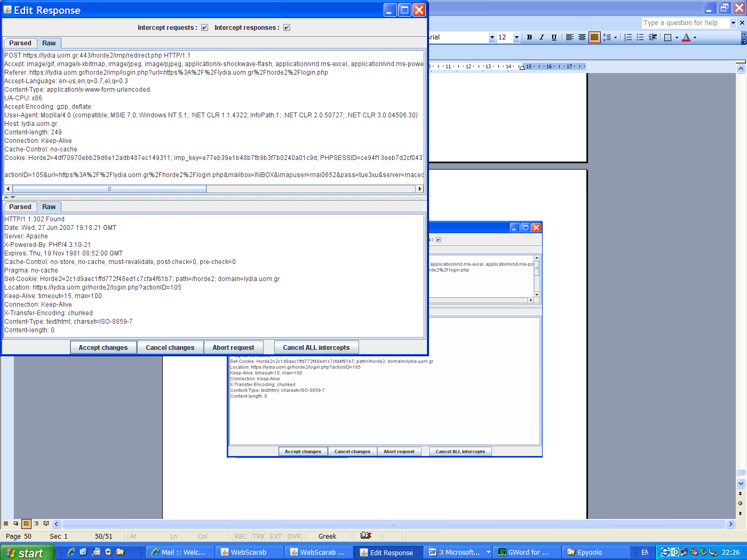
Task: Toggle REC macro recording status indicator
Action: pos(241,536)
